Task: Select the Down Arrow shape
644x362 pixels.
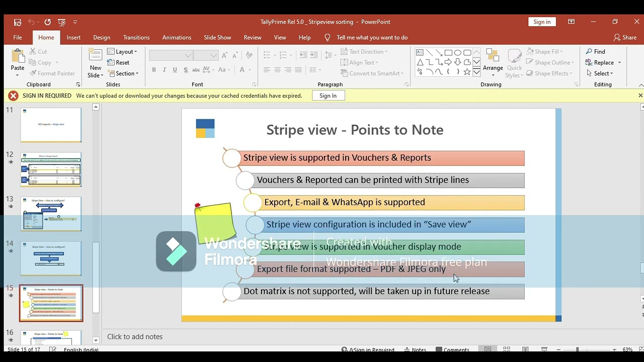Action: pos(458,62)
